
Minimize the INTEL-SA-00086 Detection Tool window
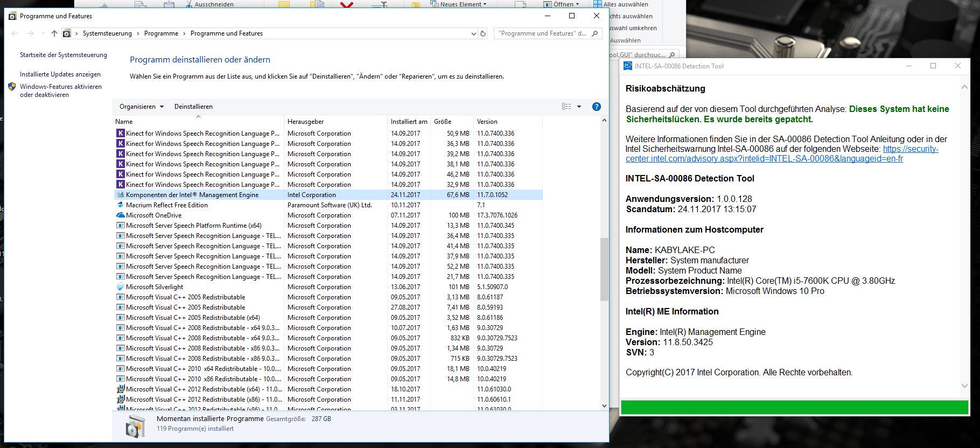click(909, 66)
